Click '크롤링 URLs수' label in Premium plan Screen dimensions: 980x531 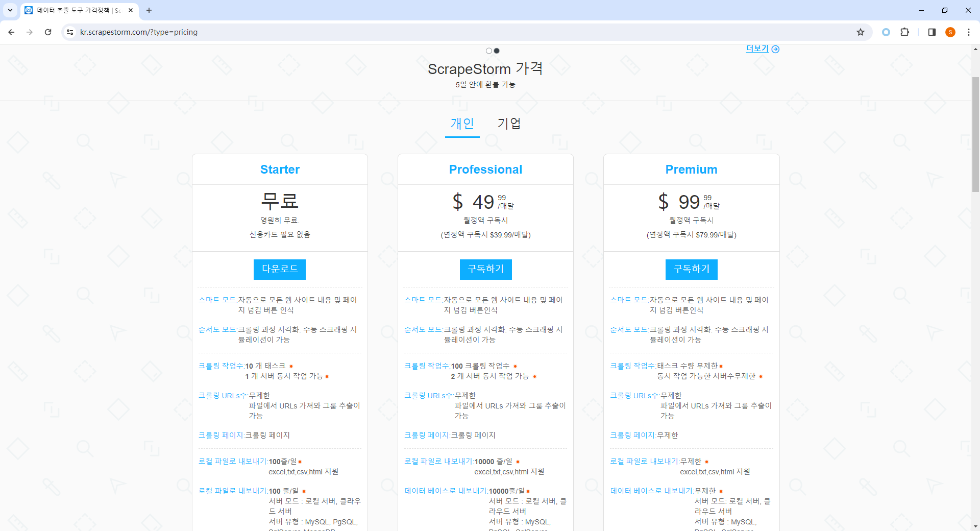pos(634,396)
